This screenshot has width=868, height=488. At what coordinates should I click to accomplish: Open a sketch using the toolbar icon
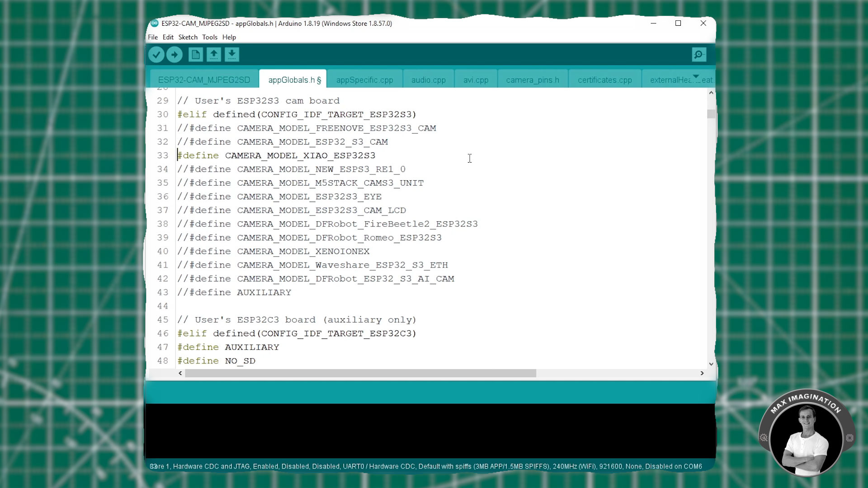(214, 54)
